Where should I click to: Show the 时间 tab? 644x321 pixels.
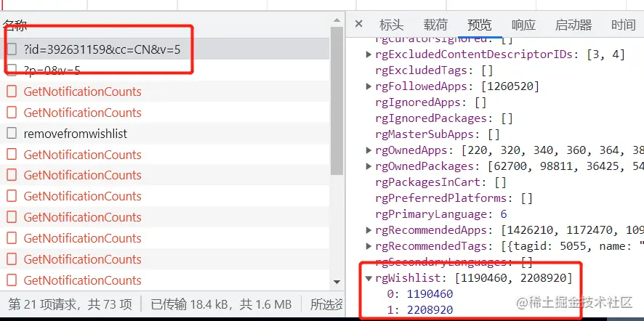pyautogui.click(x=623, y=25)
